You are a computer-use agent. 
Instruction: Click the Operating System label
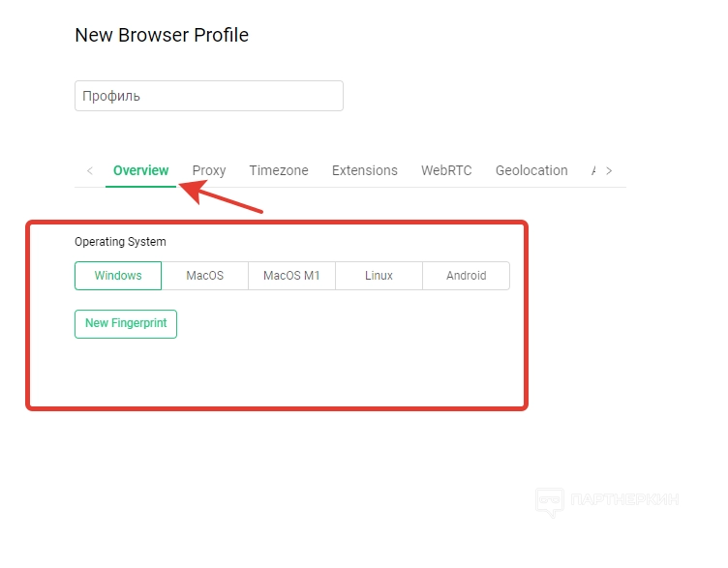tap(120, 242)
